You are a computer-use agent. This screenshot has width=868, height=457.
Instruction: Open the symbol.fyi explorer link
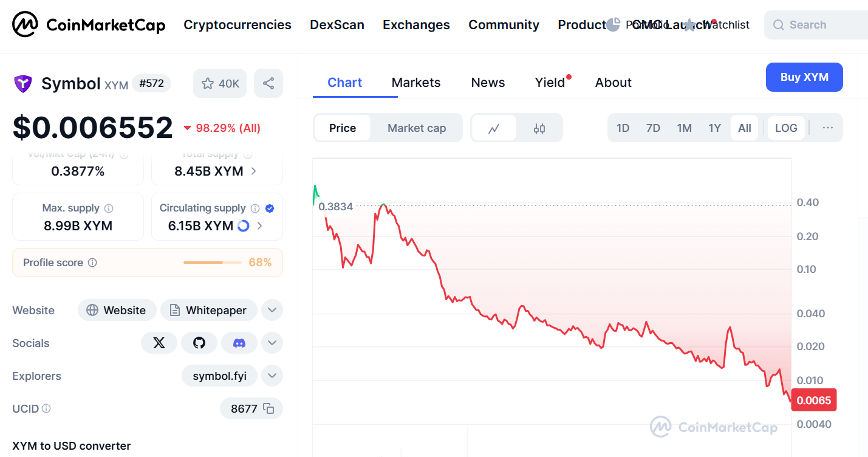219,376
